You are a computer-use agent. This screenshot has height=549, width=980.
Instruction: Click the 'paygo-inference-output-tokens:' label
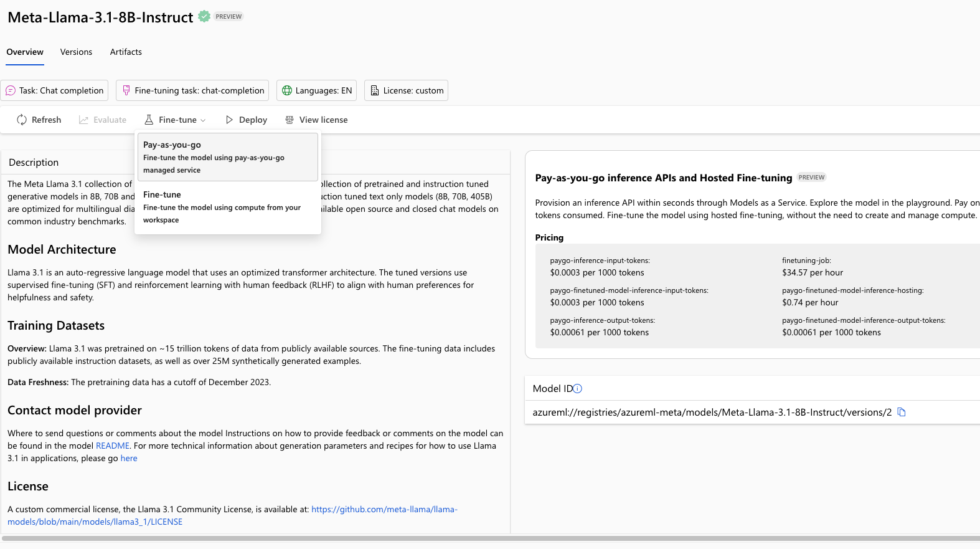click(602, 320)
